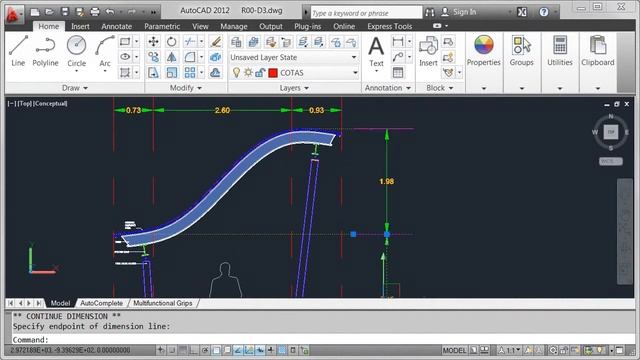Expand the Annotation panel
This screenshot has width=640, height=360.
(x=387, y=88)
